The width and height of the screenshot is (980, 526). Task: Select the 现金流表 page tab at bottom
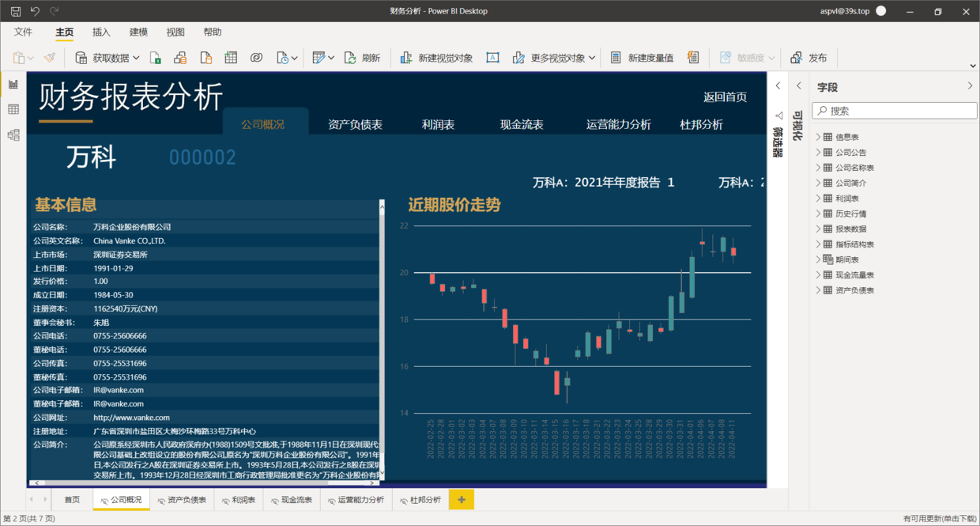pos(292,500)
